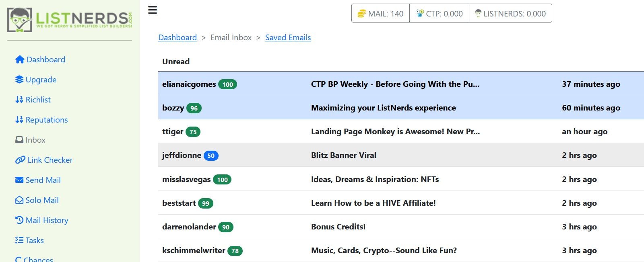Screen dimensions: 644x262
Task: Click the house icon beside Dashboard
Action: [x=20, y=59]
